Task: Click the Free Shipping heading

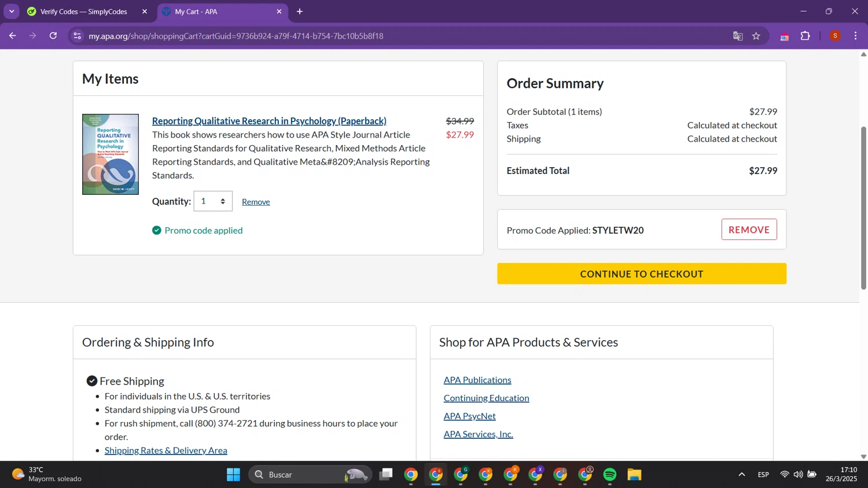Action: coord(132,381)
